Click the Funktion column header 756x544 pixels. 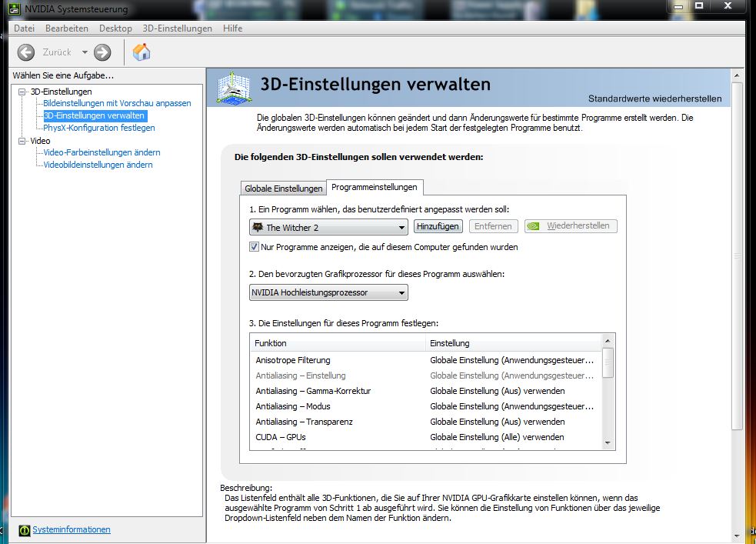[x=338, y=343]
